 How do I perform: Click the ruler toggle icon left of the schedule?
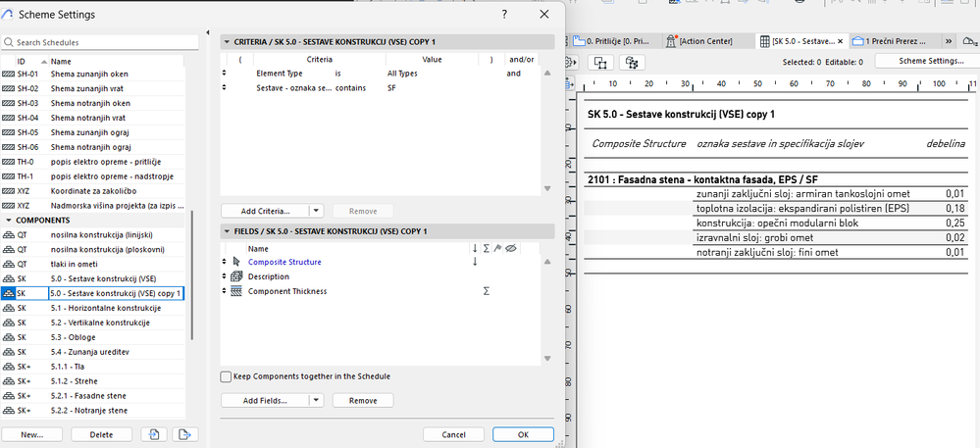pos(569,83)
